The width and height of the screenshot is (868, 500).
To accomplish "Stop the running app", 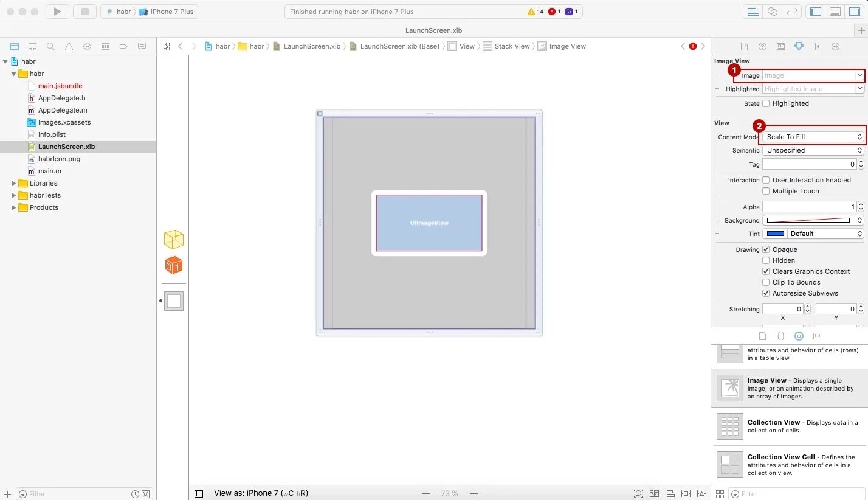I will click(85, 12).
